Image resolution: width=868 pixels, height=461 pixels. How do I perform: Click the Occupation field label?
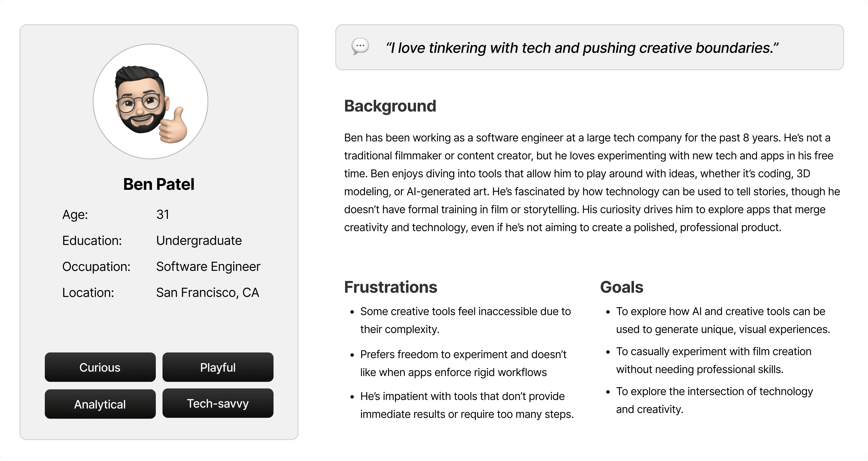(x=96, y=267)
